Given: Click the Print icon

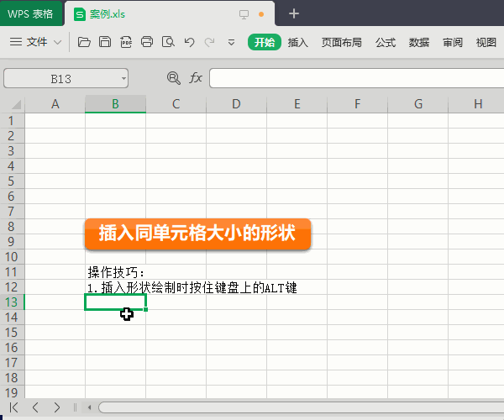Looking at the screenshot, I should click(147, 42).
